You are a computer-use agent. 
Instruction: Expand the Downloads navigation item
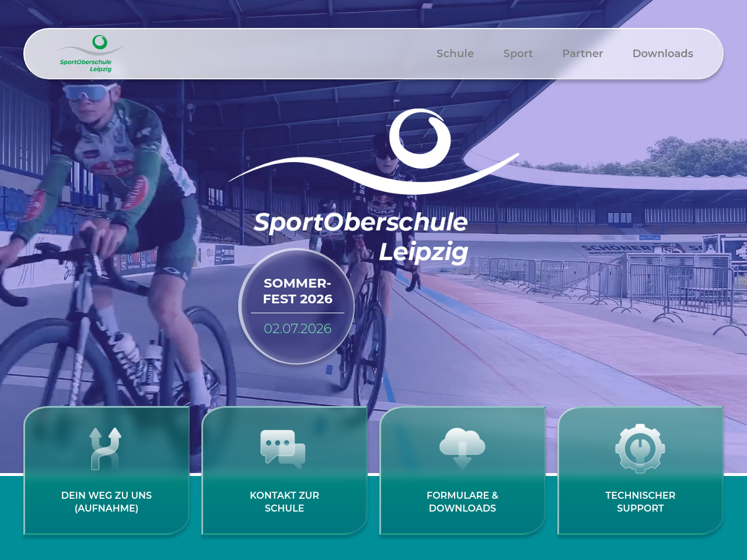663,54
